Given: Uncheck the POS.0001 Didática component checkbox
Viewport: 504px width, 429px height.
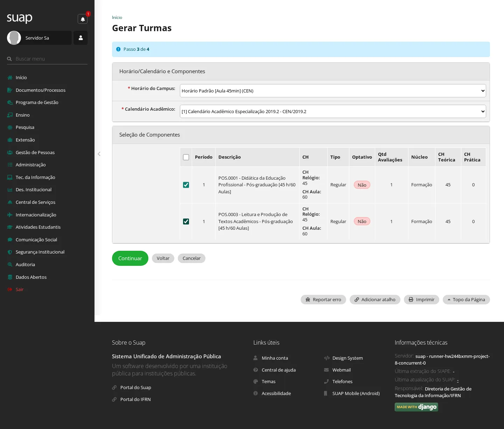Looking at the screenshot, I should (x=186, y=185).
